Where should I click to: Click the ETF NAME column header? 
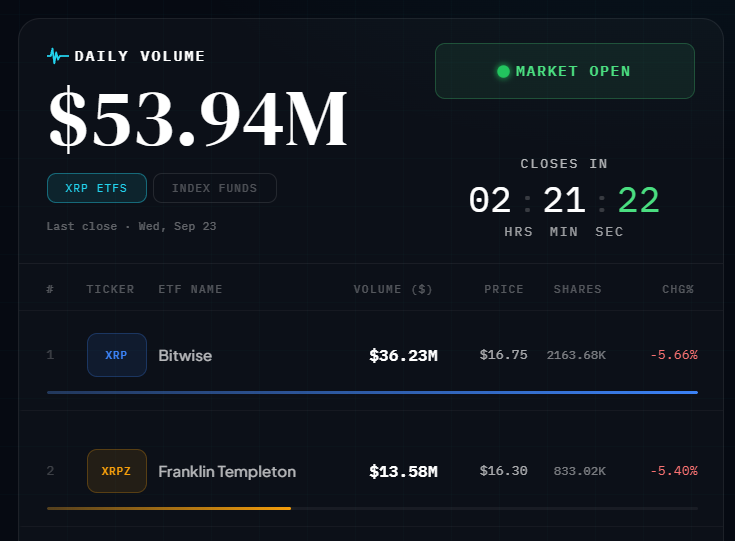tap(190, 289)
